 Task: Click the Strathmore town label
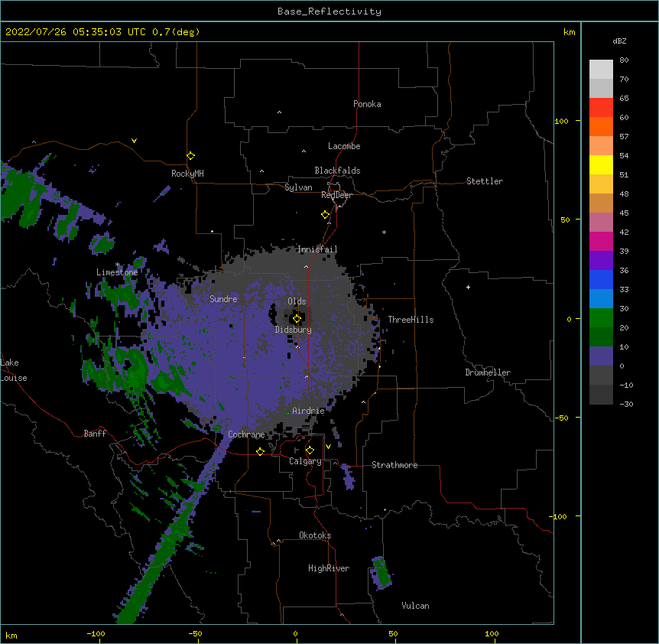click(394, 465)
